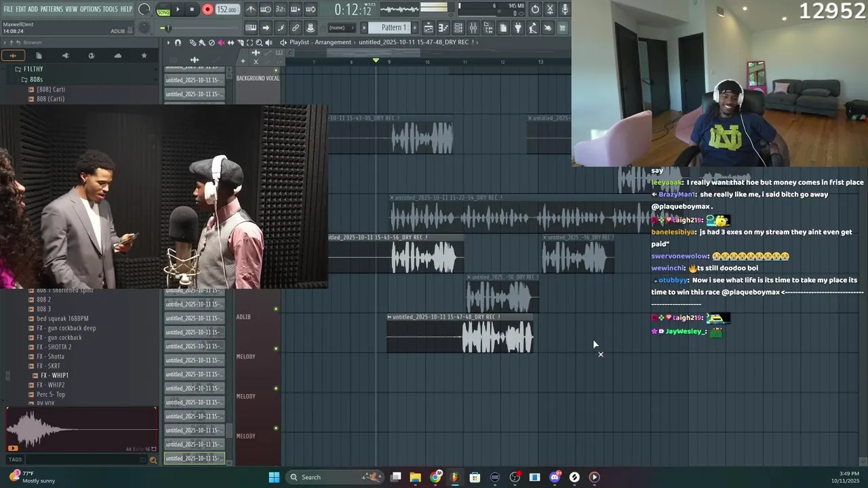Open Discord from taskbar

pos(555,477)
